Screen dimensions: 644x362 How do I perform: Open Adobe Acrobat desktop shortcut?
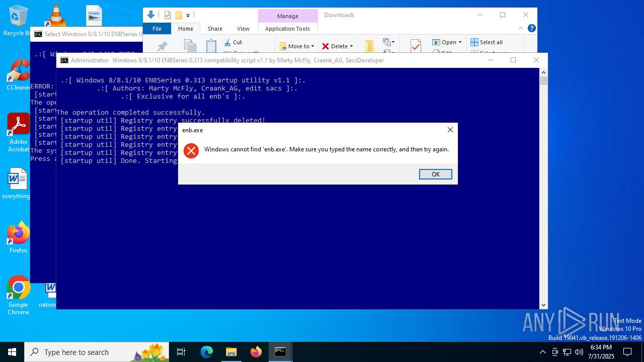18,133
